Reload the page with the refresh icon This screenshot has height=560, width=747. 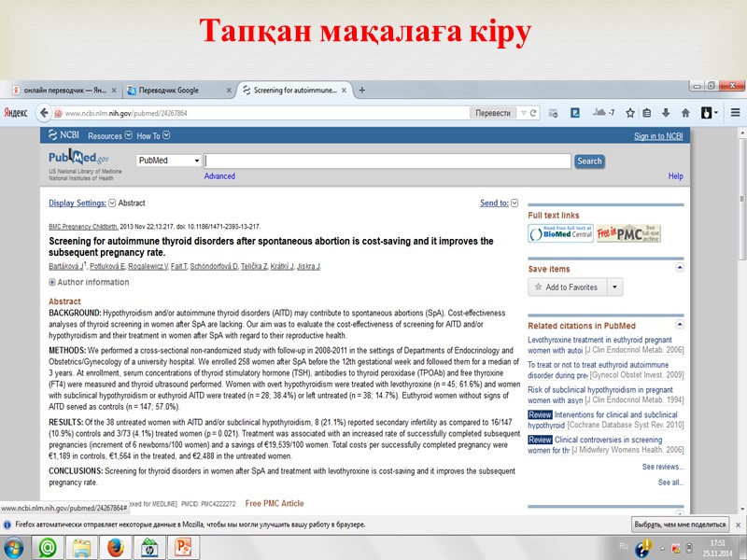coord(533,113)
